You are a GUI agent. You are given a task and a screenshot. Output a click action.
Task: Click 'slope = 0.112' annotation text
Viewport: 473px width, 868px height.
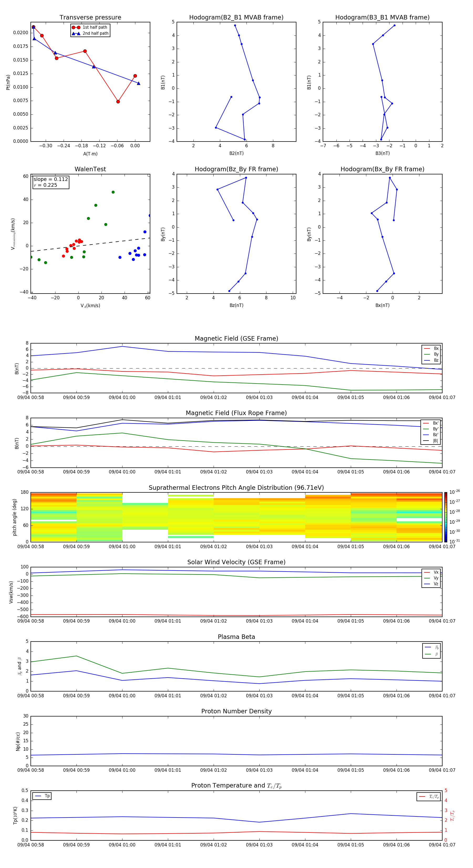[x=51, y=179]
